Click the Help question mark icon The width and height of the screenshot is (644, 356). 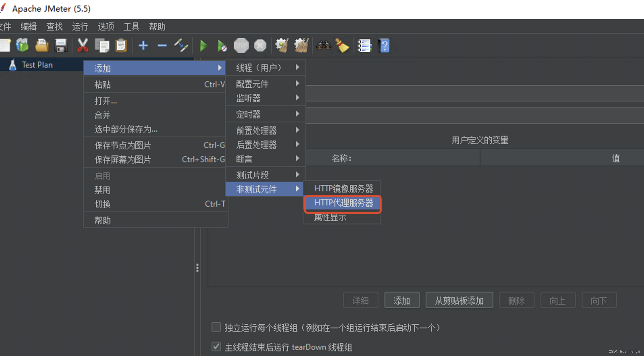point(384,46)
